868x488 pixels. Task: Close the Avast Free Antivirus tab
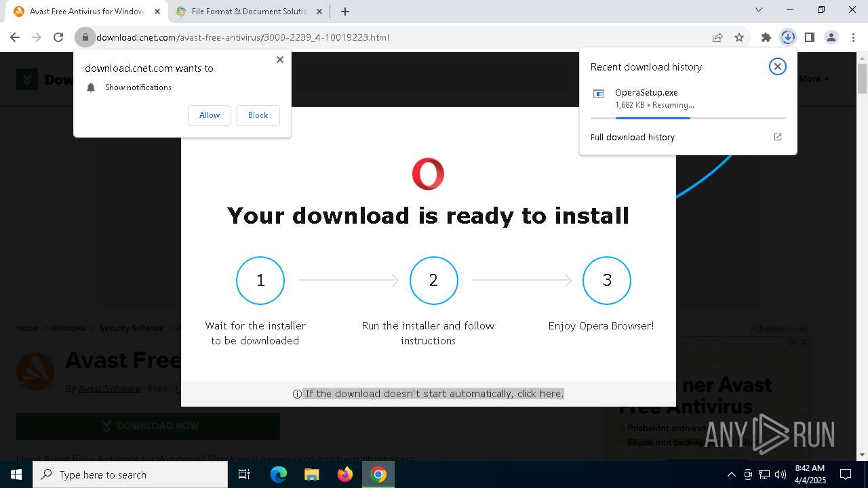coord(157,12)
